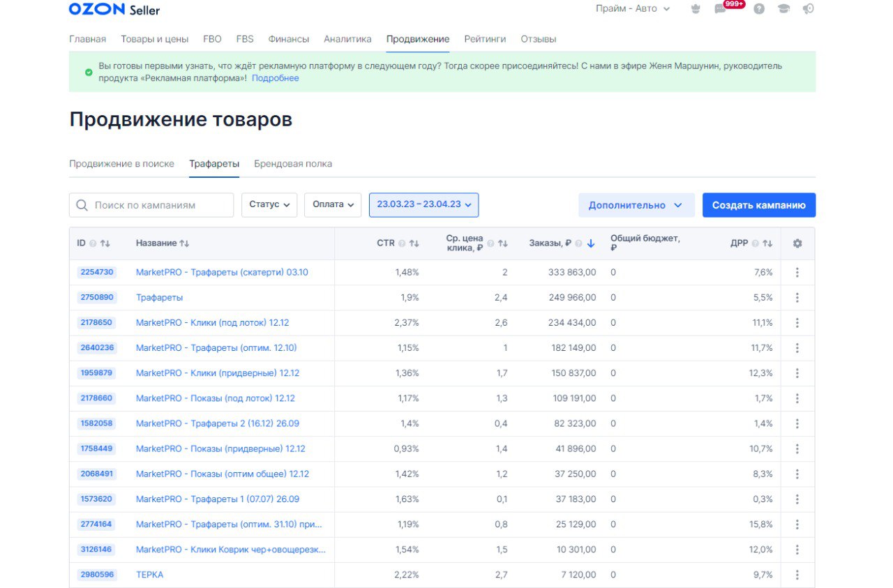Click the ID badge 2980596
Image resolution: width=893 pixels, height=588 pixels.
click(96, 575)
